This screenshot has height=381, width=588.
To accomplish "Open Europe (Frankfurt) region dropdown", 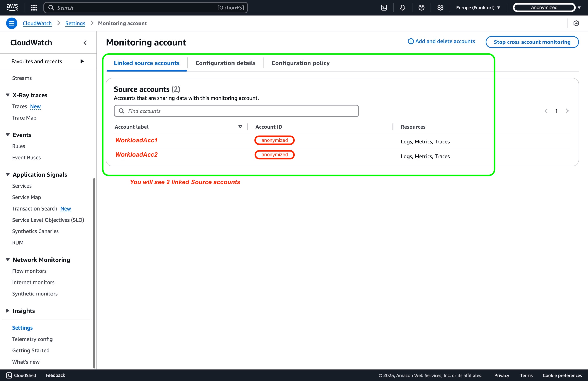I will click(478, 8).
